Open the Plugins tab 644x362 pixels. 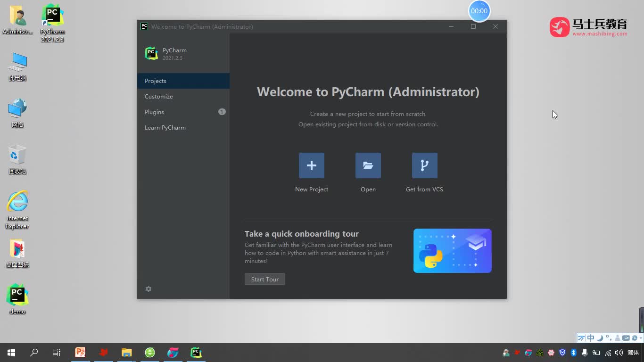tap(183, 112)
